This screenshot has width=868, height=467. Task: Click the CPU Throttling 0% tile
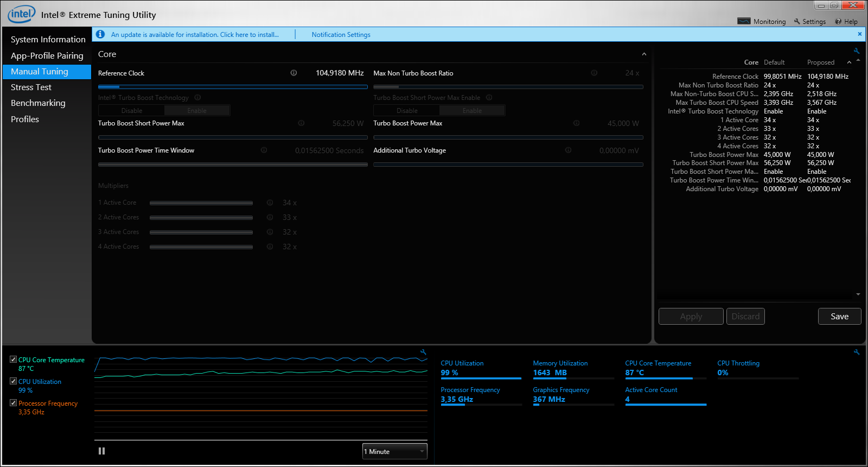pos(757,369)
